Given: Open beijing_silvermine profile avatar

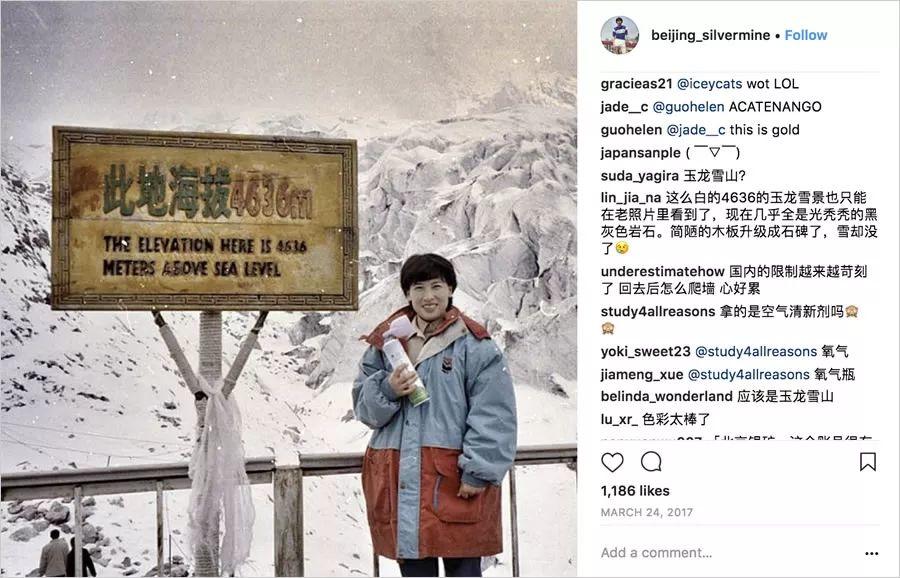Looking at the screenshot, I should point(619,34).
